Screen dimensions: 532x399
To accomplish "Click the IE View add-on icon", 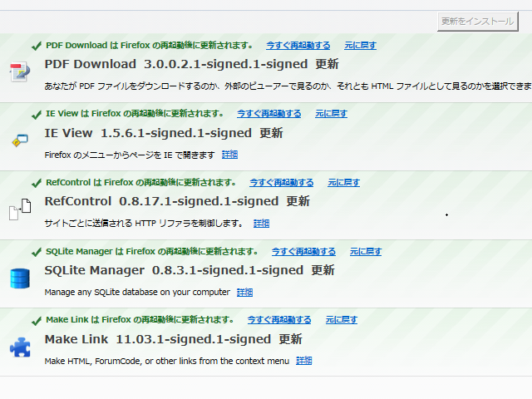I will click(20, 140).
